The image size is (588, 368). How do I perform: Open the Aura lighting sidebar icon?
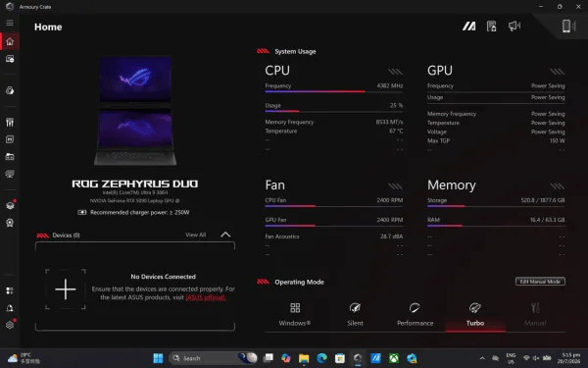pos(10,90)
